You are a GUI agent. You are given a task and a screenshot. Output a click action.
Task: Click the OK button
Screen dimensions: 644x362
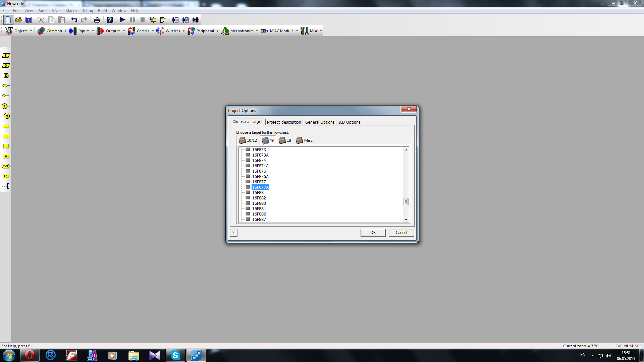click(x=373, y=233)
